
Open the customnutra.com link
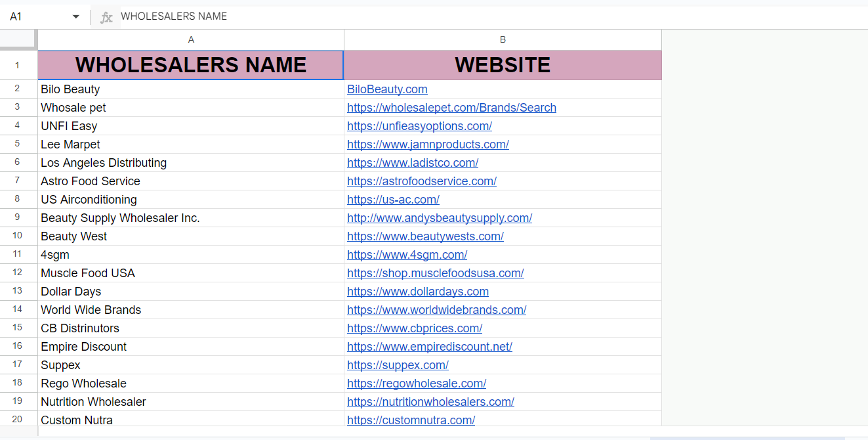point(411,420)
